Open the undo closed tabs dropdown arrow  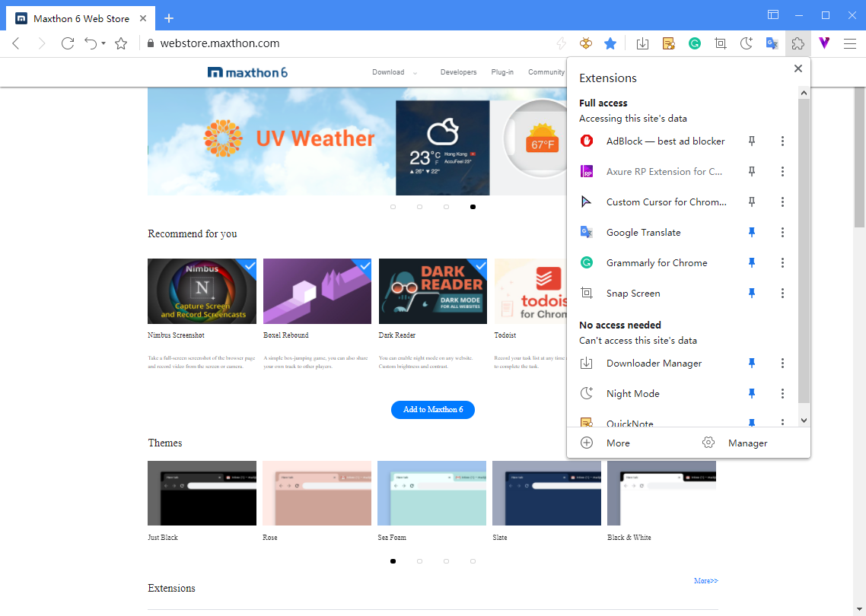[103, 43]
